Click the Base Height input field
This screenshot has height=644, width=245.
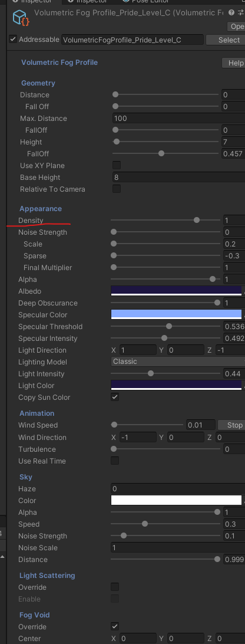coord(178,178)
